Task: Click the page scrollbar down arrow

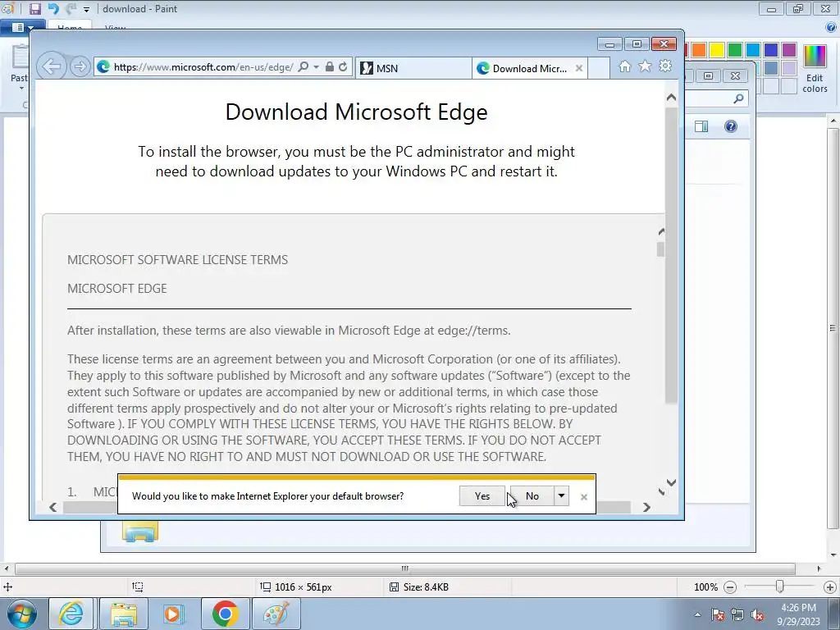Action: coord(671,482)
